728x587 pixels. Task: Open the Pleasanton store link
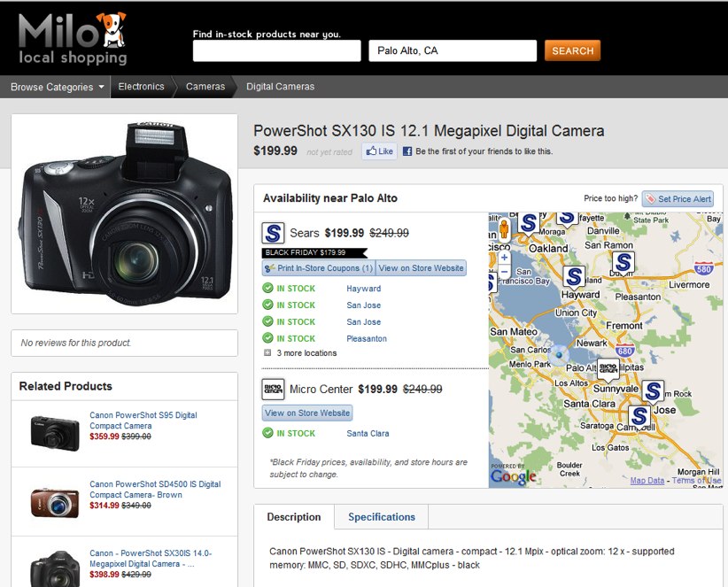click(367, 339)
